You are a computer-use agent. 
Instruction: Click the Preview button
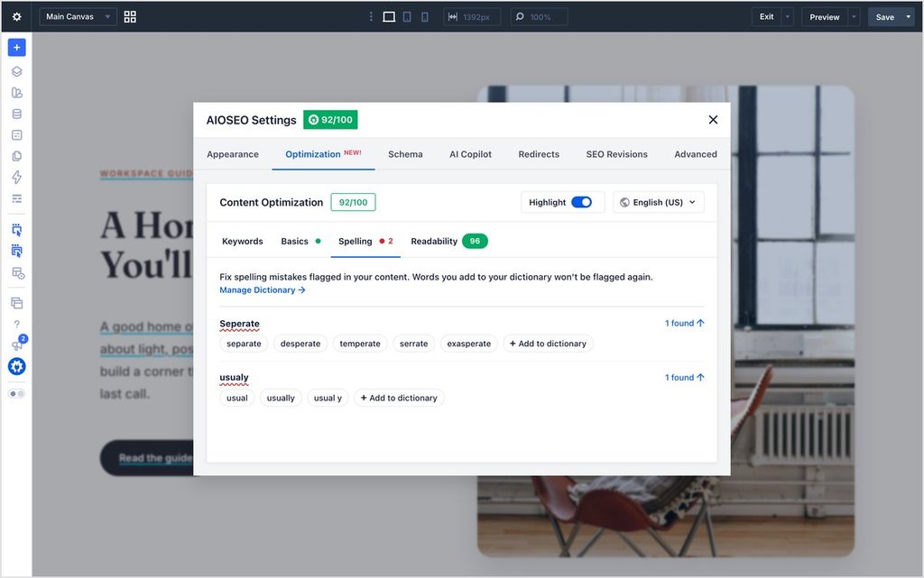[824, 16]
